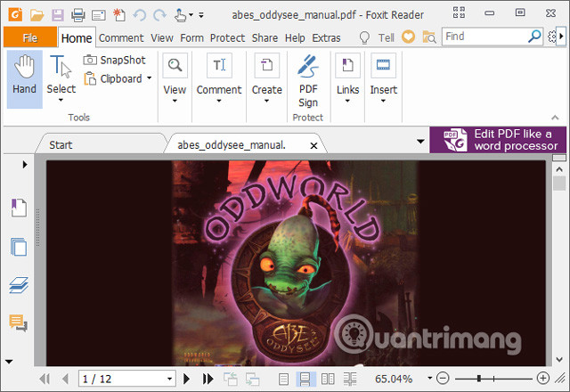Viewport: 570px width, 392px height.
Task: Switch to the View ribbon tab
Action: click(x=162, y=37)
